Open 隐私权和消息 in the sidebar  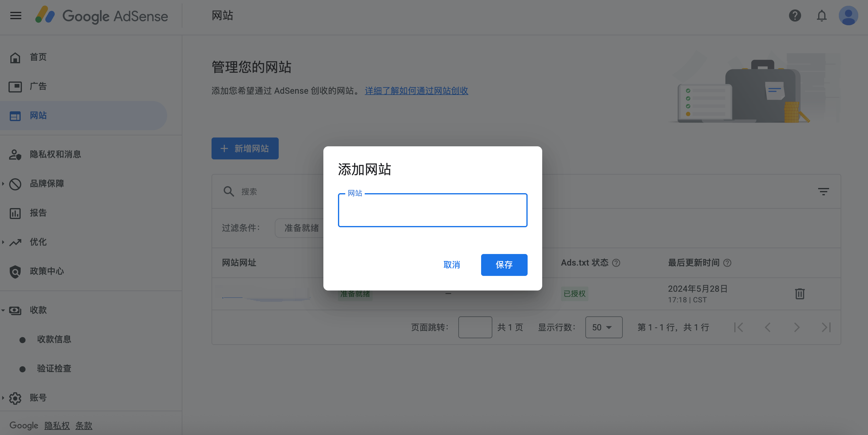pyautogui.click(x=55, y=155)
